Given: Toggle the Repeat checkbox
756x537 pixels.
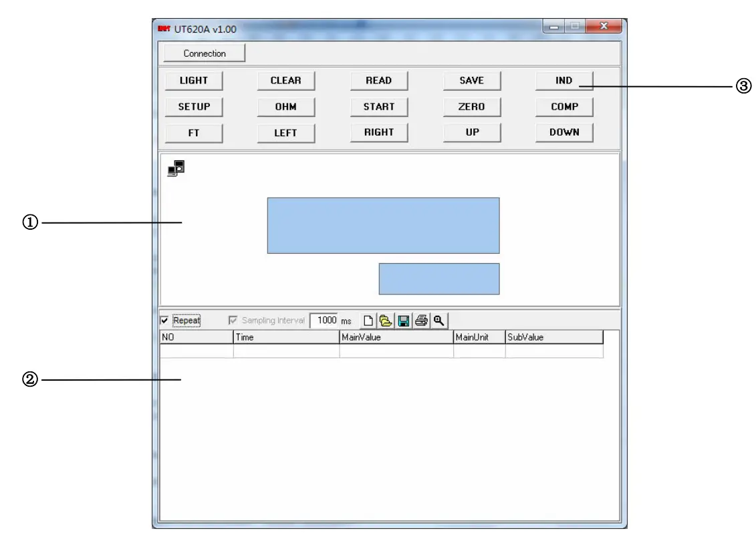Looking at the screenshot, I should point(166,320).
